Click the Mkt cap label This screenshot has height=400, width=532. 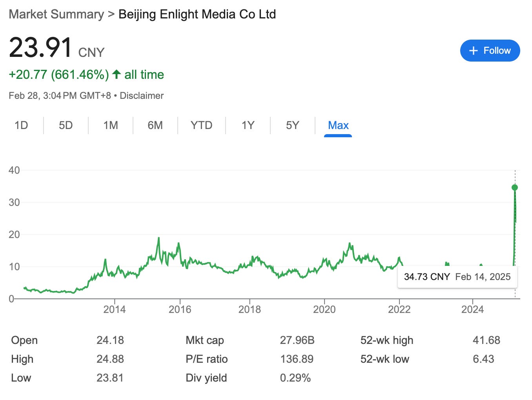click(205, 340)
